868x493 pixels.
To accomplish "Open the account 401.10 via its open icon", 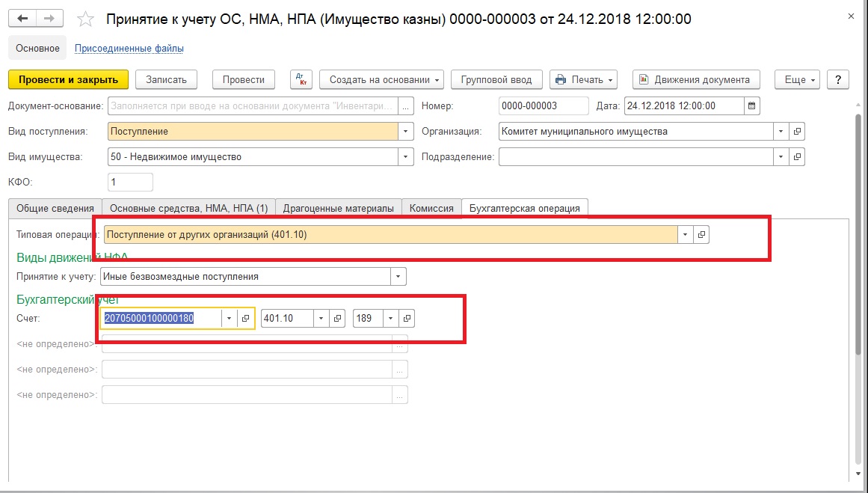I will 337,319.
